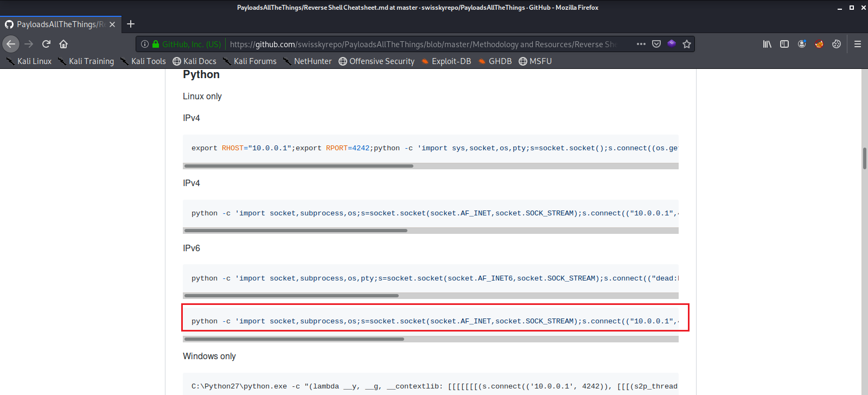Select the PayloadsAllTheThings browser tab
The height and width of the screenshot is (395, 868).
click(x=61, y=24)
